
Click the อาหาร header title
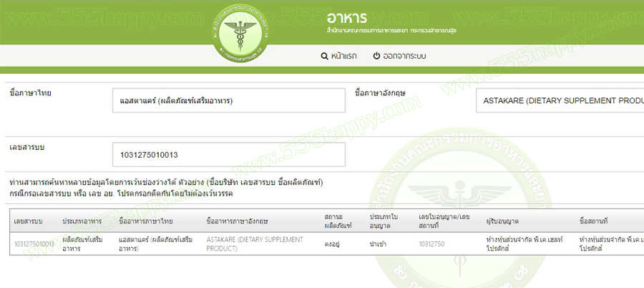[x=347, y=18]
